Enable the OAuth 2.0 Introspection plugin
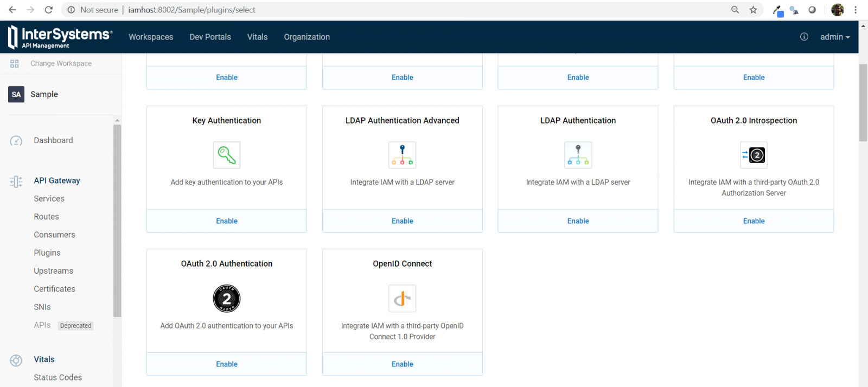868x387 pixels. click(754, 221)
